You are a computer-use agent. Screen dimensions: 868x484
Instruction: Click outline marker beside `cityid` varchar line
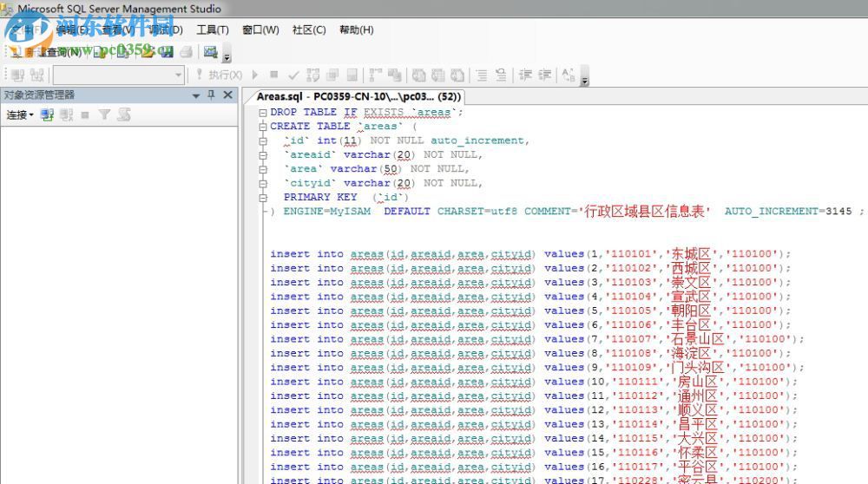[x=263, y=184]
